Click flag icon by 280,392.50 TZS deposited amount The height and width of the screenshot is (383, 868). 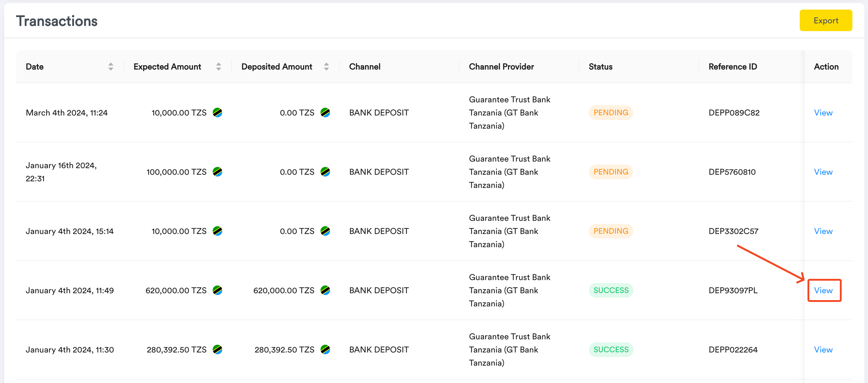325,349
